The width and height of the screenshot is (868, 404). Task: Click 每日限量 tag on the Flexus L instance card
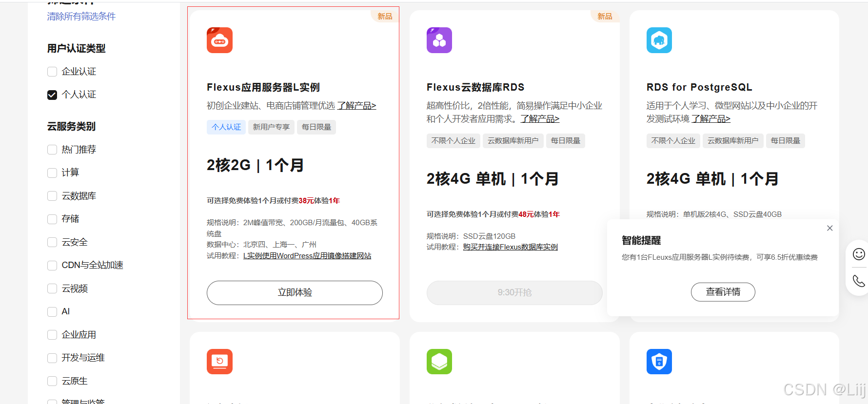coord(316,127)
